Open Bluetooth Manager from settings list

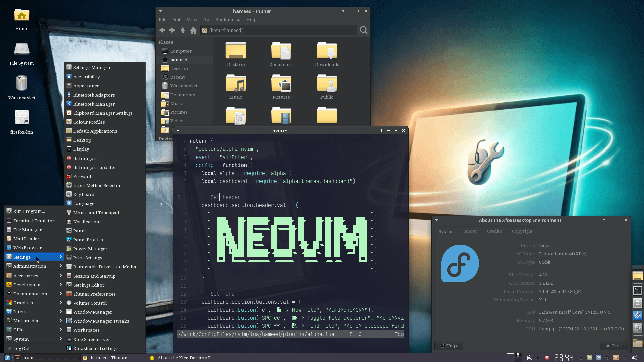coord(105,104)
